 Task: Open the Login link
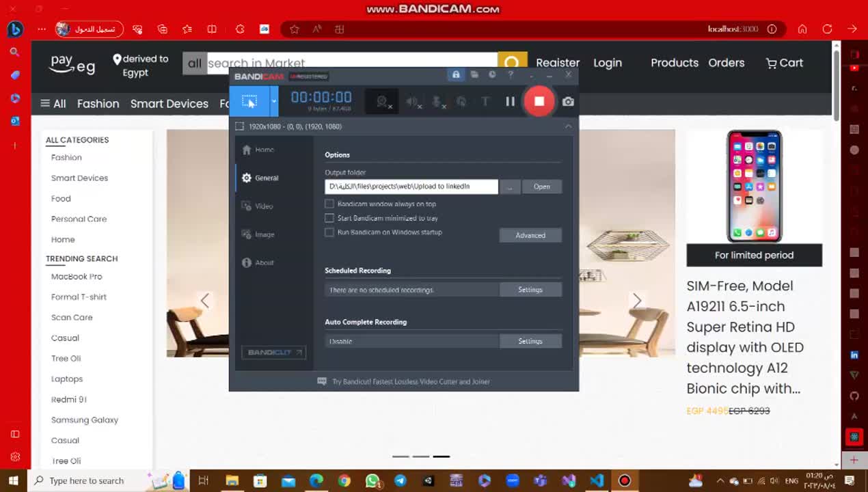[608, 62]
